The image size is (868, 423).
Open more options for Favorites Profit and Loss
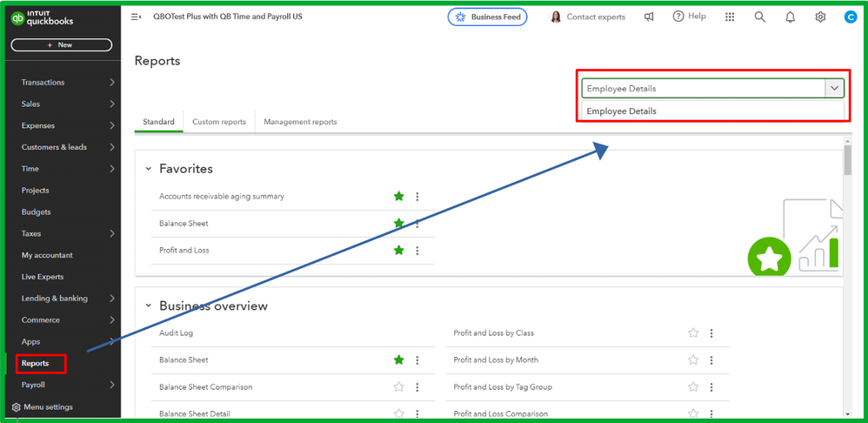417,251
